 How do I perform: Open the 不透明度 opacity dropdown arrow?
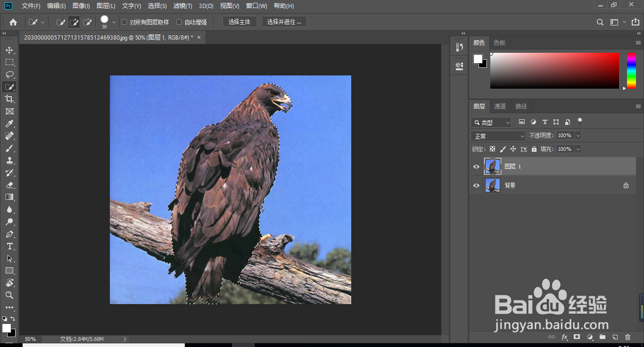click(578, 136)
